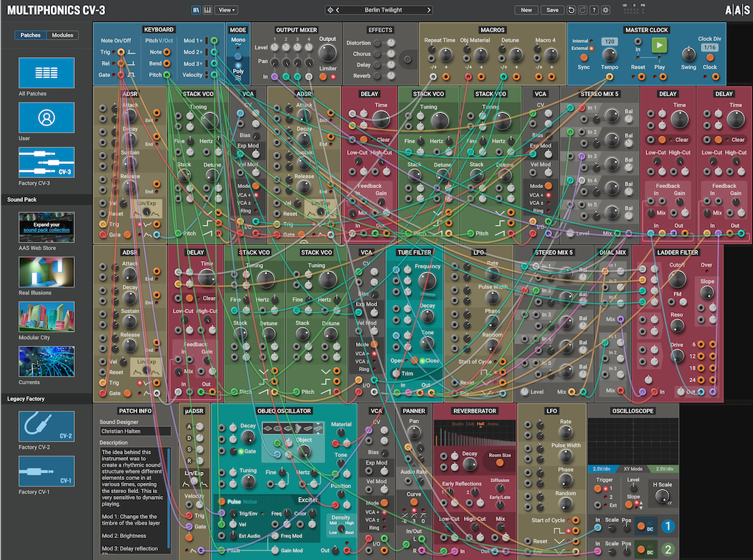
Task: Toggle the Reverb effect on
Action: tap(377, 76)
